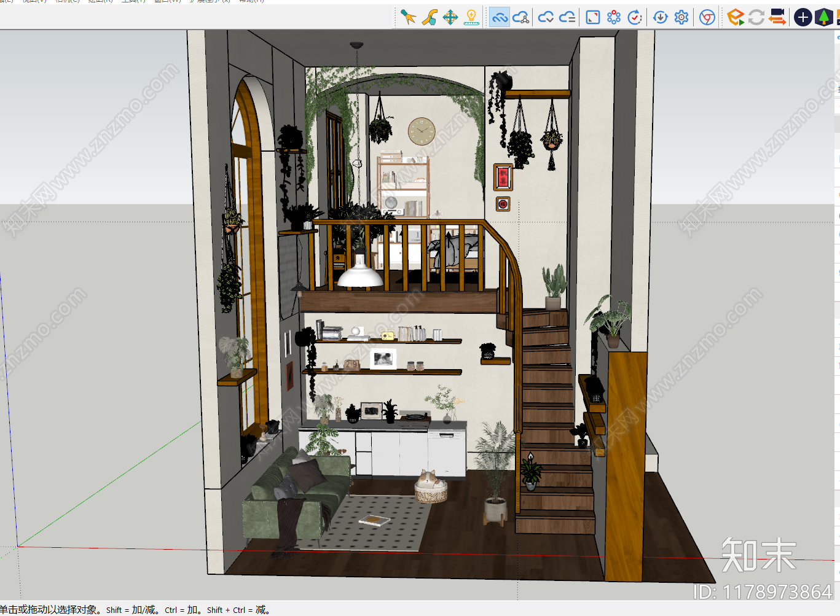Open the blue gear settings icon
840x616 pixels.
tap(681, 17)
